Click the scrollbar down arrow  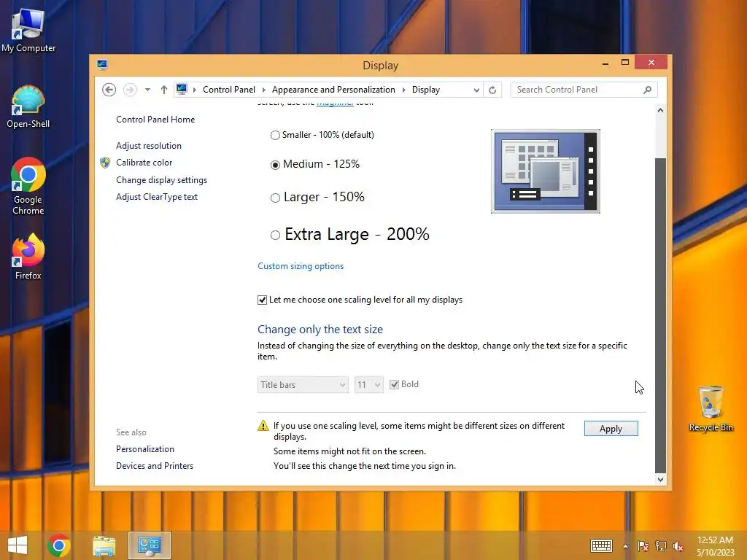(x=660, y=480)
